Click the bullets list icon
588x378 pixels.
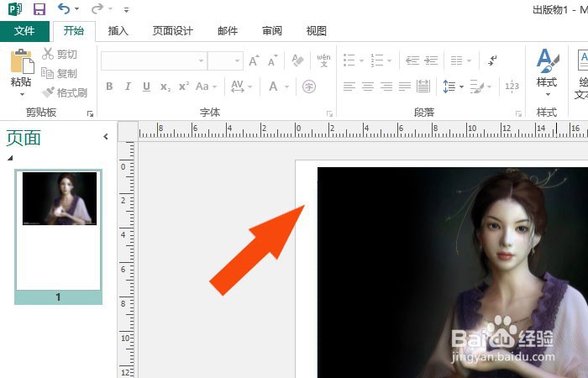[349, 60]
